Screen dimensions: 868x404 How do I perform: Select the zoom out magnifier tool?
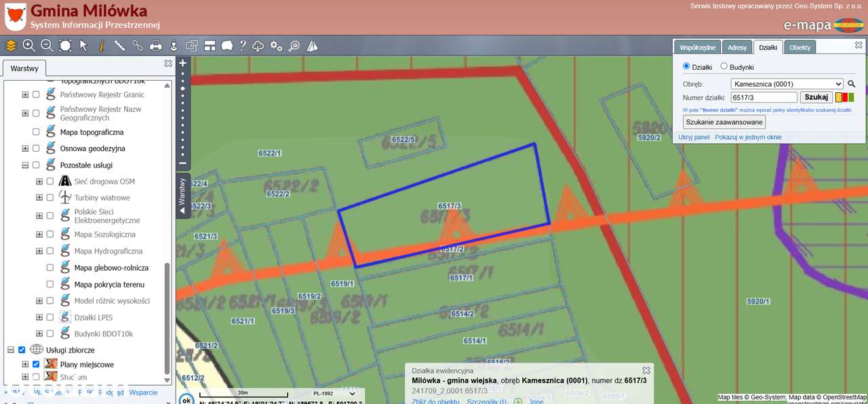click(47, 45)
